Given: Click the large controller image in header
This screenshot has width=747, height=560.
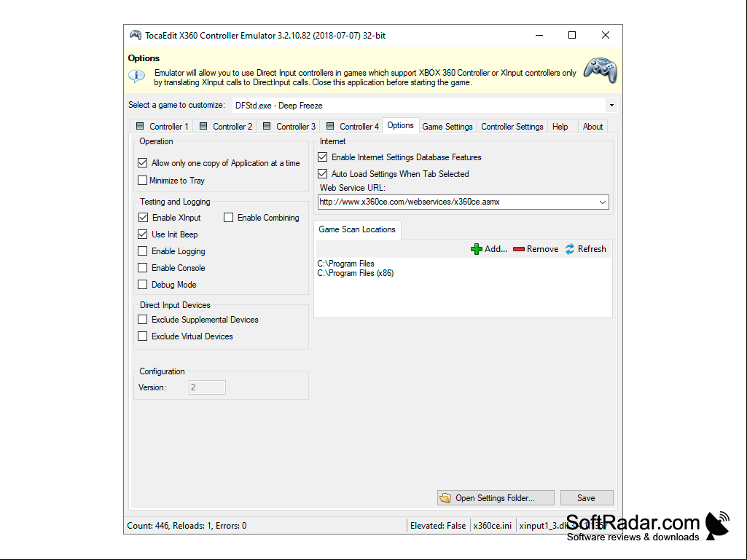Looking at the screenshot, I should point(601,71).
